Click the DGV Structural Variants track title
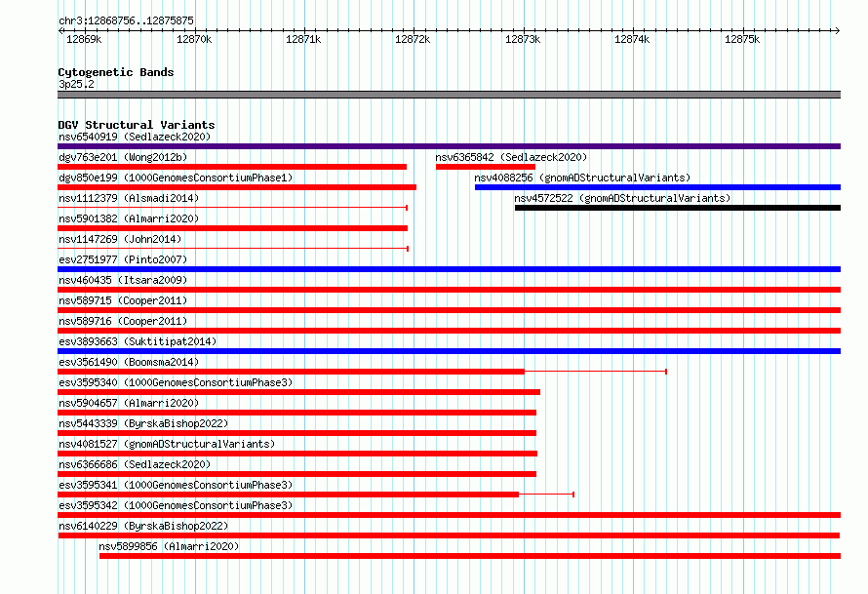 pyautogui.click(x=137, y=125)
